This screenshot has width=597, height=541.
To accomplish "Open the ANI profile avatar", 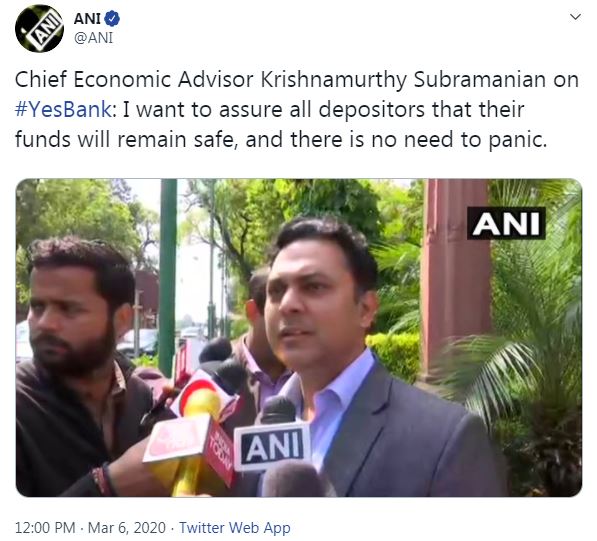I will coord(39,29).
